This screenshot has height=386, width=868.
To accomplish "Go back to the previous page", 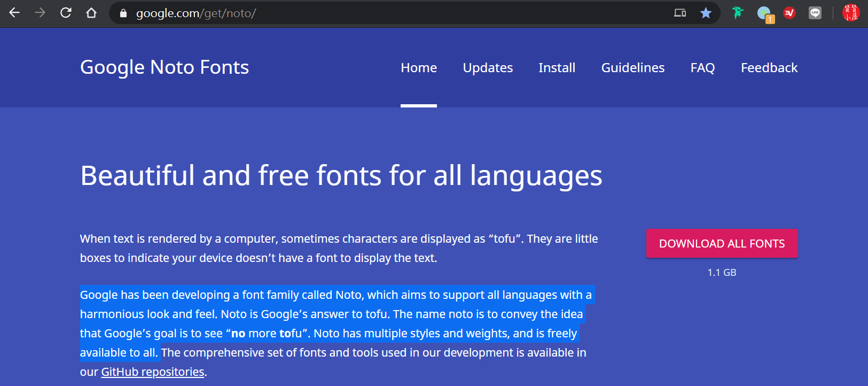I will coord(14,13).
